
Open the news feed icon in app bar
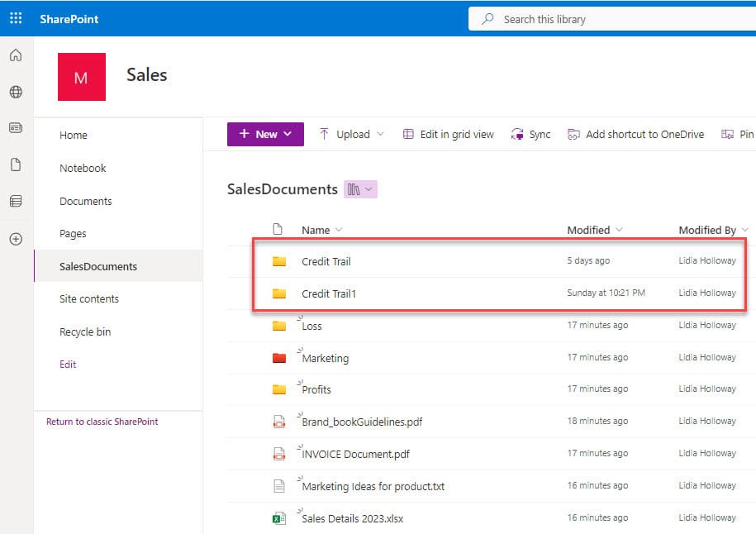pyautogui.click(x=16, y=128)
